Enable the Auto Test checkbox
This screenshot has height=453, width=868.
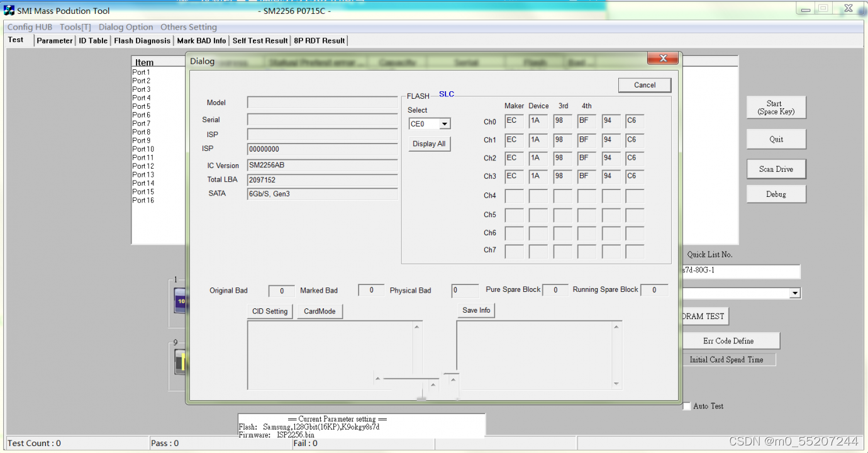687,406
